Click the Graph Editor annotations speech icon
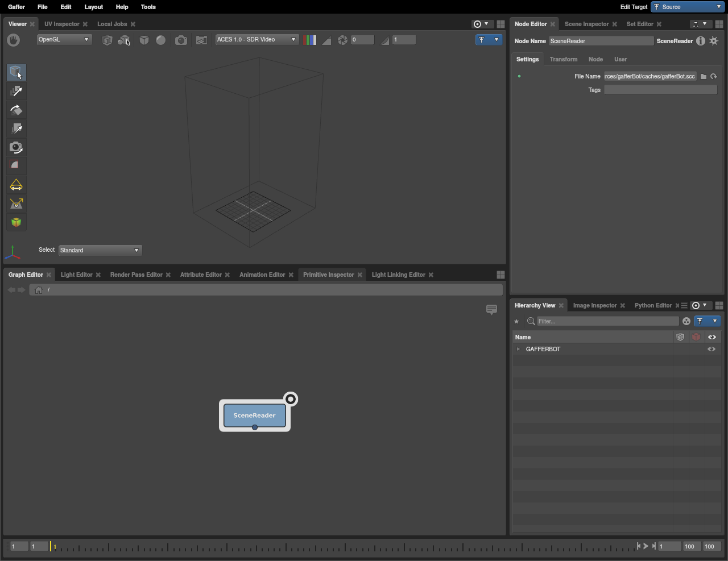Image resolution: width=728 pixels, height=561 pixels. 492,310
